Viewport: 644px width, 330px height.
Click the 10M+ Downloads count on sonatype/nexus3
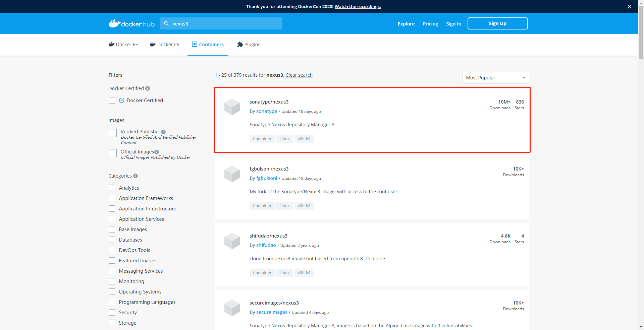point(500,104)
